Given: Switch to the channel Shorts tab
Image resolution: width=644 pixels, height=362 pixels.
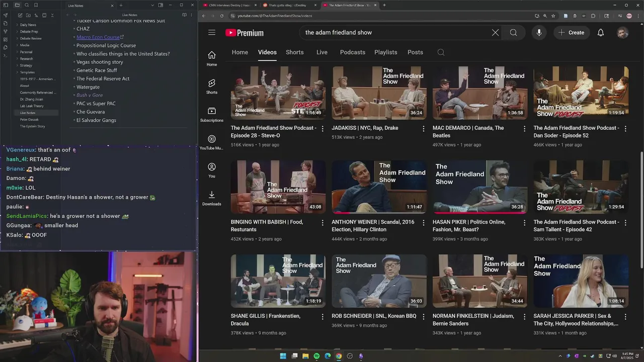Looking at the screenshot, I should pyautogui.click(x=295, y=52).
